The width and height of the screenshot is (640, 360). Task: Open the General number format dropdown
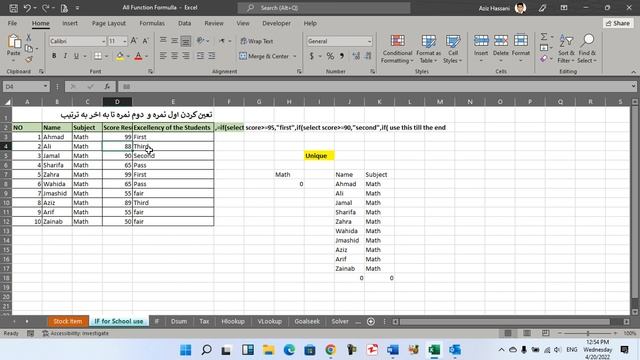pos(369,41)
